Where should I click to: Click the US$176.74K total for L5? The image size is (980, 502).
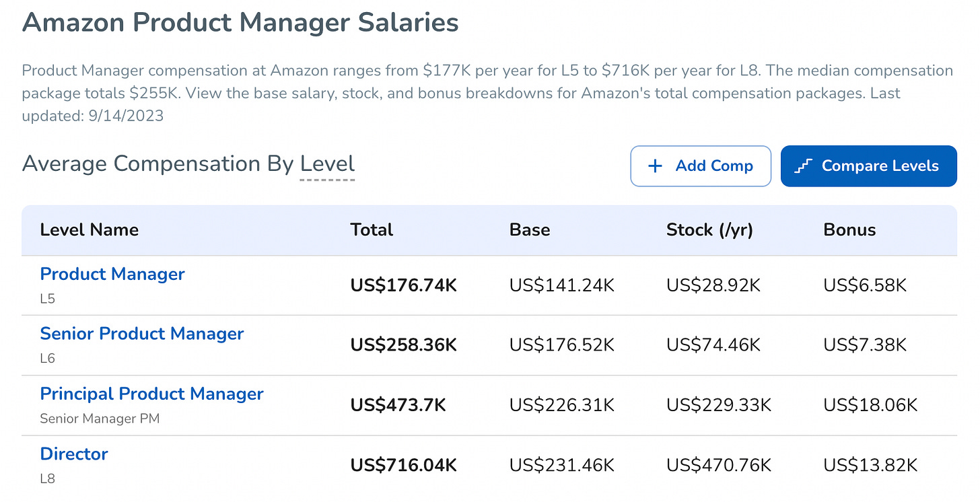pos(404,285)
